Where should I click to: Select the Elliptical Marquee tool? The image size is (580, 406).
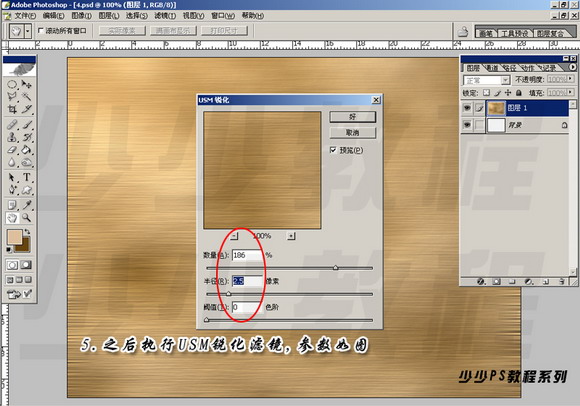(12, 85)
